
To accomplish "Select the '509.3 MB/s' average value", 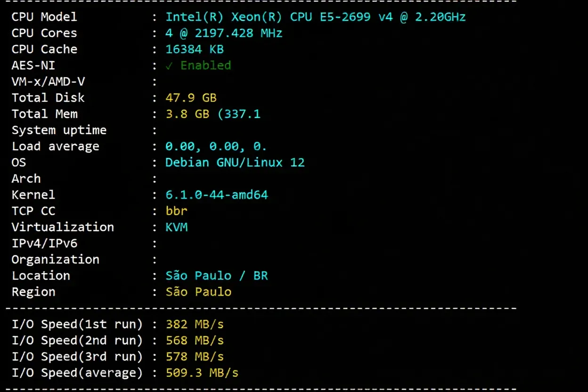I will coord(202,373).
